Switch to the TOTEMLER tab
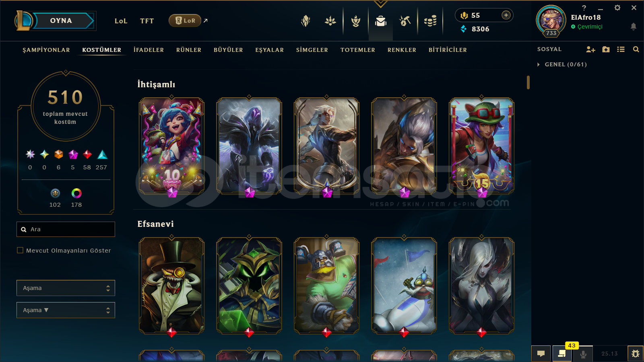Image resolution: width=644 pixels, height=362 pixels. pos(358,50)
